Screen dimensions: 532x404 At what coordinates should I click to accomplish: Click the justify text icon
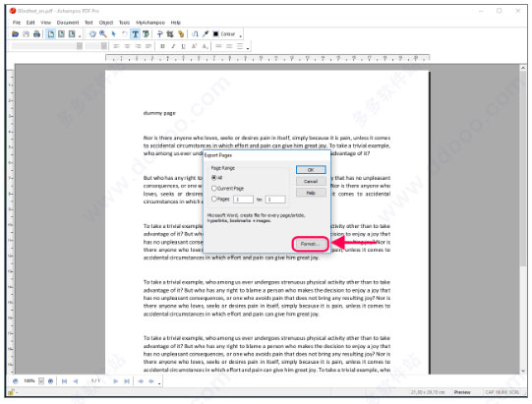tap(148, 46)
